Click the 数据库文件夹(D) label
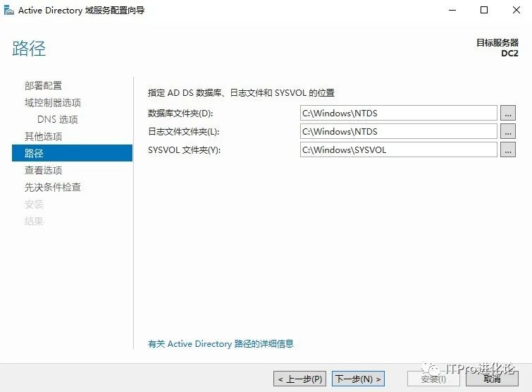Screen dimensions: 532x392 [x=180, y=114]
